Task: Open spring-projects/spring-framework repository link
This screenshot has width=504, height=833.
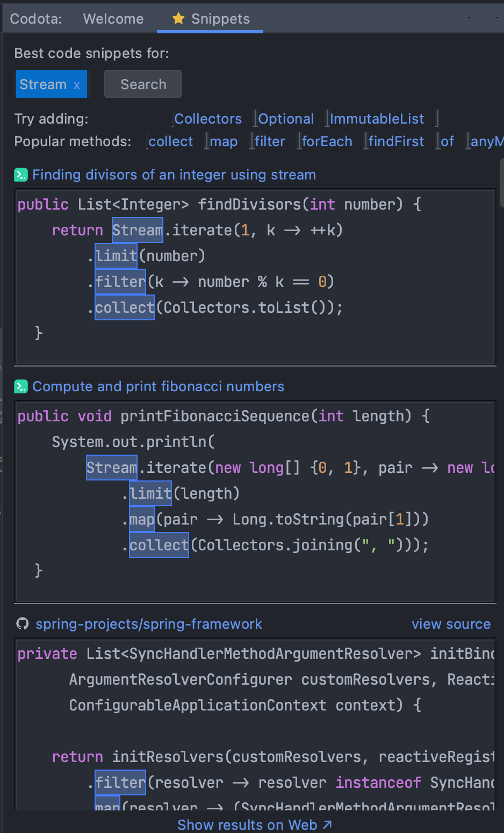Action: (x=149, y=624)
